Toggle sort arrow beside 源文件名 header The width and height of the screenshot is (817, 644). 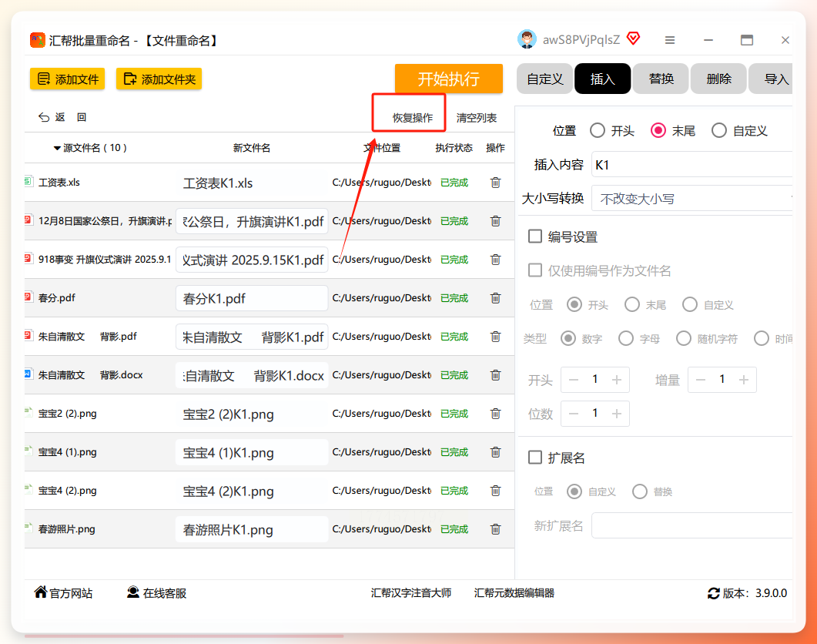pyautogui.click(x=57, y=149)
